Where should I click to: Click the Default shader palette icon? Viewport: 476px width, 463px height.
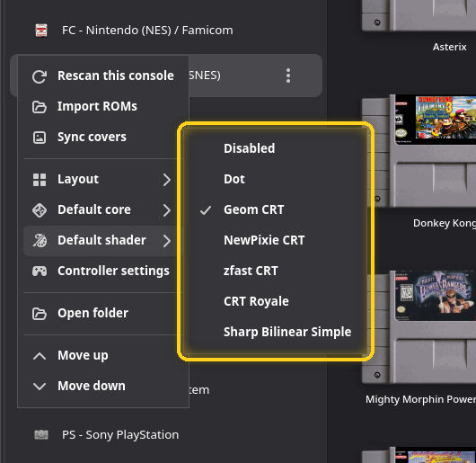[40, 241]
